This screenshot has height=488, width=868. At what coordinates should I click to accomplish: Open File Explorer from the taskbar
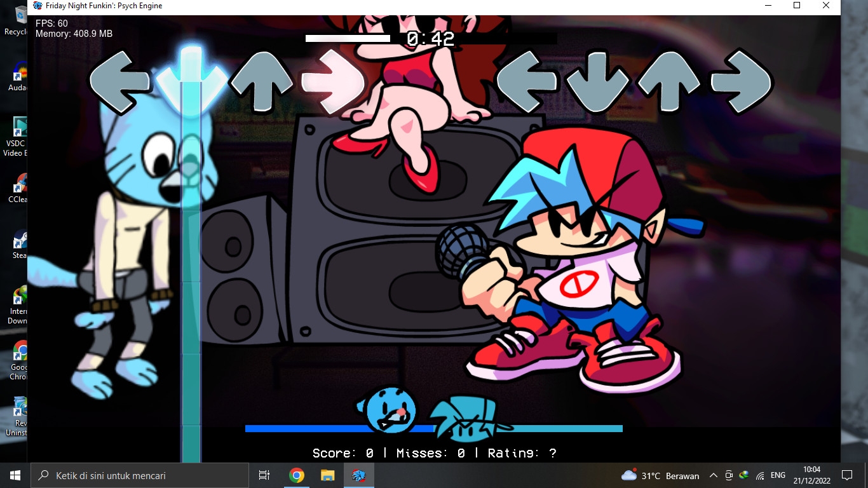[x=327, y=475]
